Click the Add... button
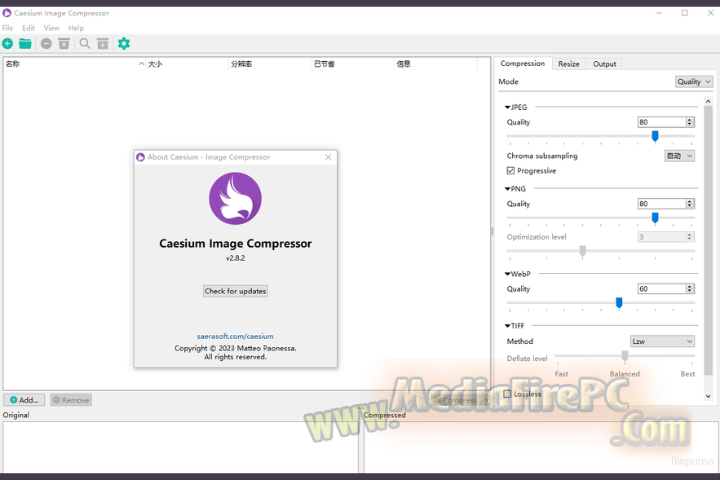 point(24,400)
